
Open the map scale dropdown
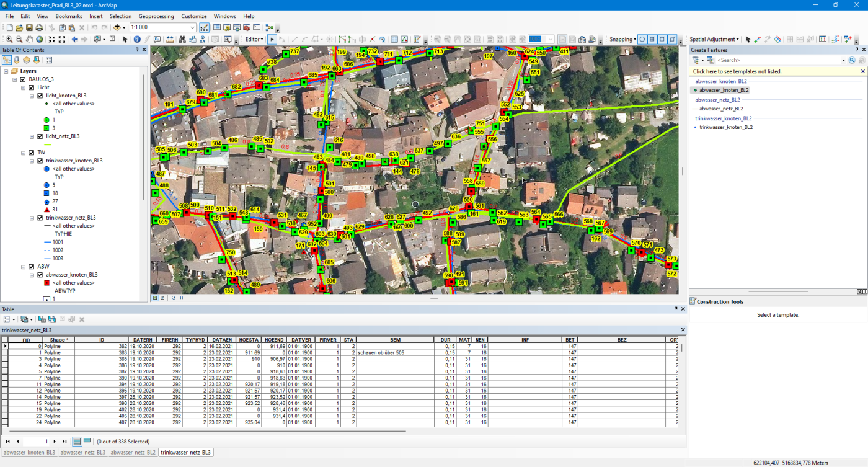click(x=192, y=28)
